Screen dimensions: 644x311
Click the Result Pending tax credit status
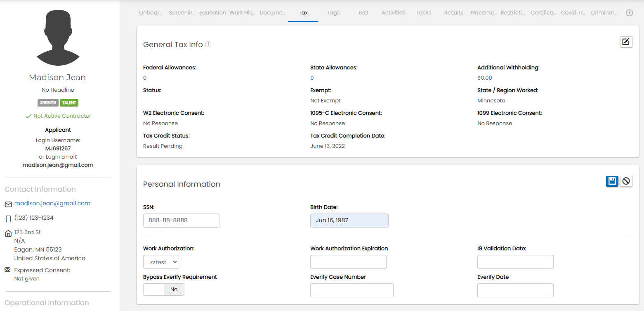pyautogui.click(x=163, y=146)
